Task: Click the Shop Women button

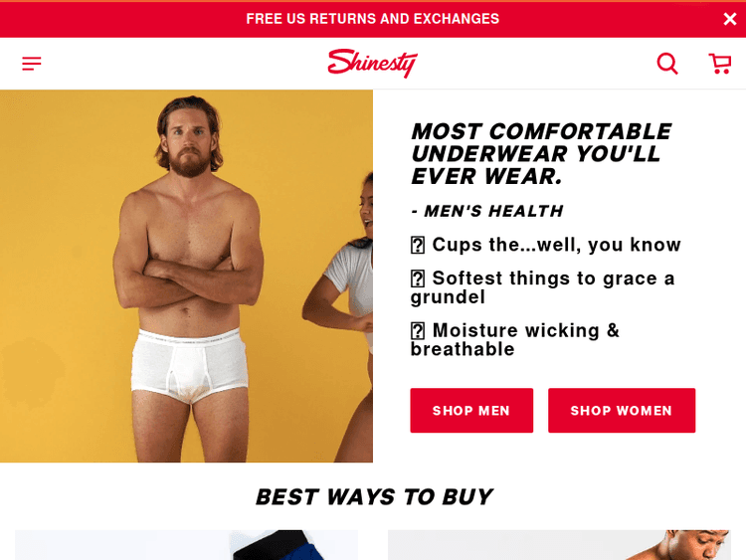Action: tap(622, 410)
